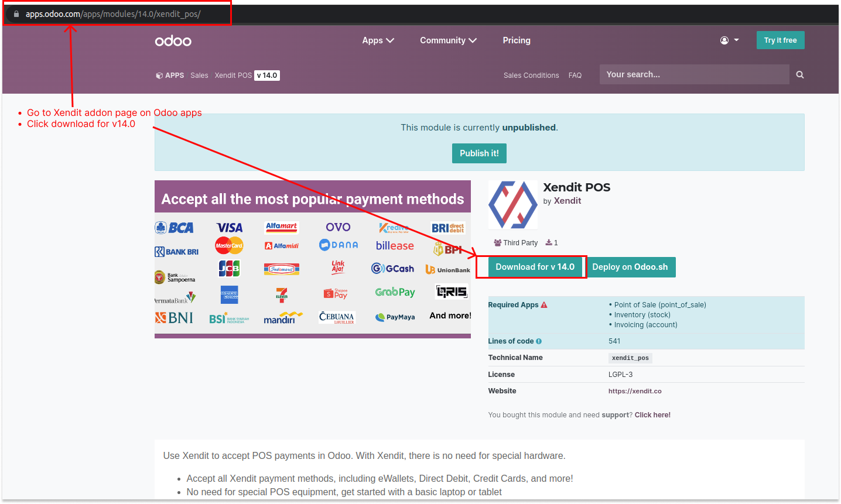The height and width of the screenshot is (504, 841).
Task: Click Deploy on Odoo.sh button
Action: pyautogui.click(x=630, y=267)
